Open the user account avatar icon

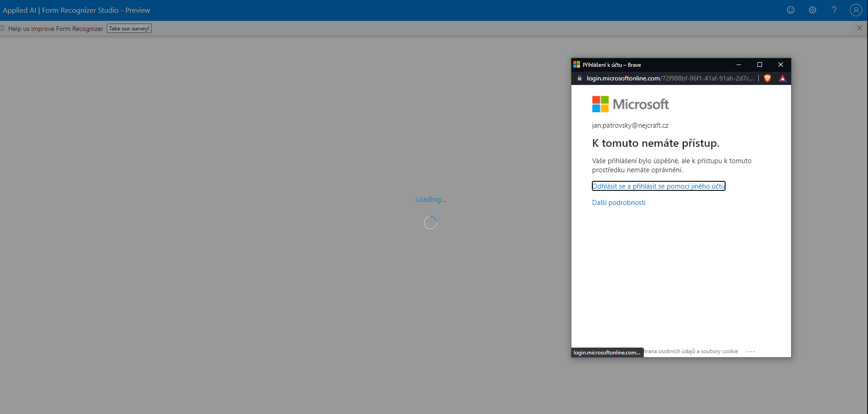click(x=856, y=10)
